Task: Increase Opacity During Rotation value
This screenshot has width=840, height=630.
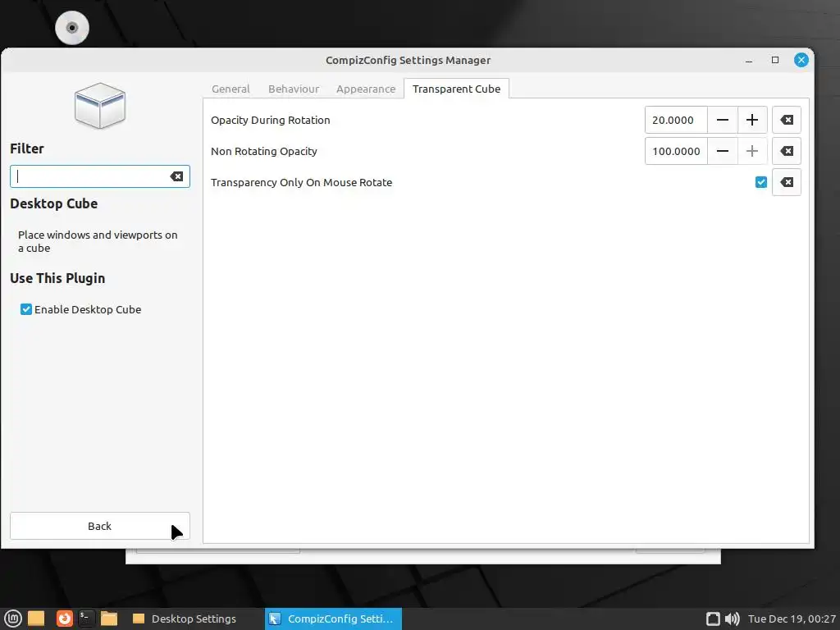Action: (752, 120)
